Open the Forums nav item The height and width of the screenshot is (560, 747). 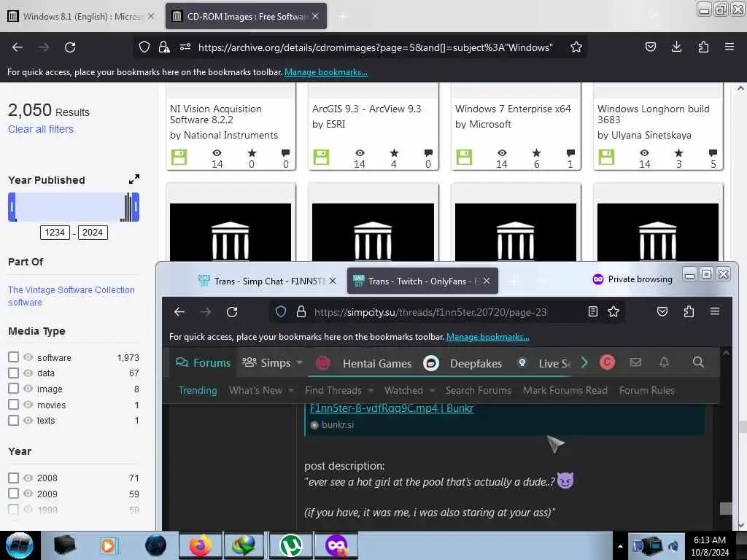[203, 363]
